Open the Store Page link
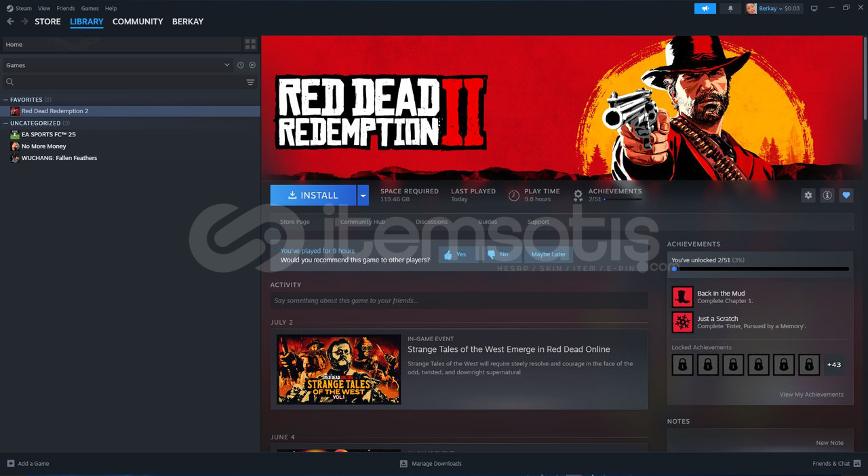868x476 pixels. [x=295, y=222]
